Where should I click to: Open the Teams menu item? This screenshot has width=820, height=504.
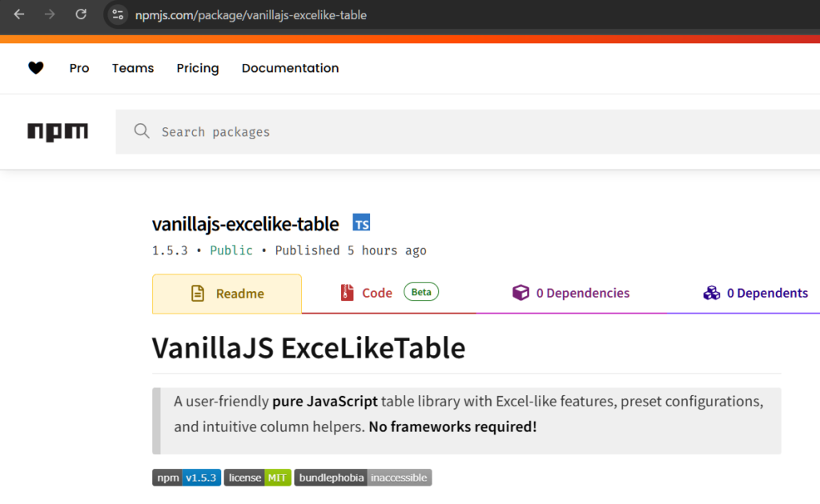coord(133,68)
